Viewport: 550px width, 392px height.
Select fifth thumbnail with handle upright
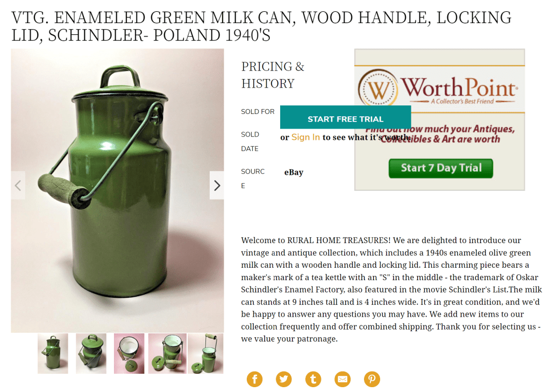pos(205,353)
